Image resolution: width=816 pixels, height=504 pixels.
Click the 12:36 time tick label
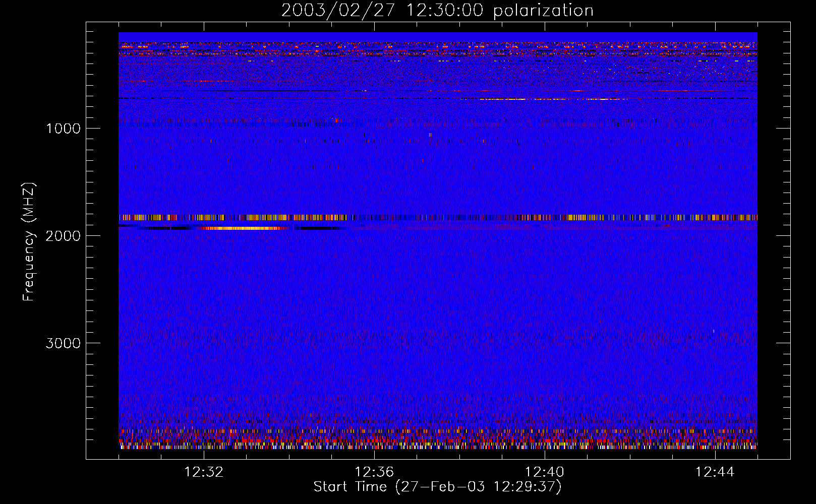[374, 472]
